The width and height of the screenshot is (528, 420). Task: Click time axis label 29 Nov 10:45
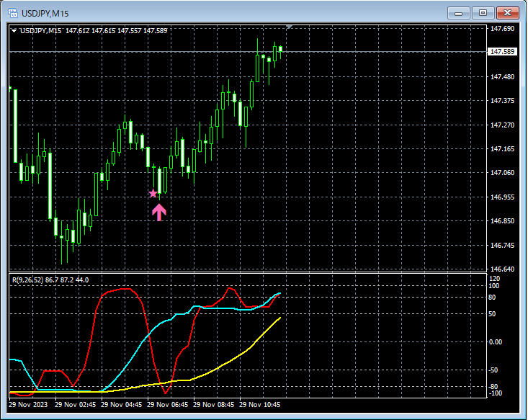[259, 404]
